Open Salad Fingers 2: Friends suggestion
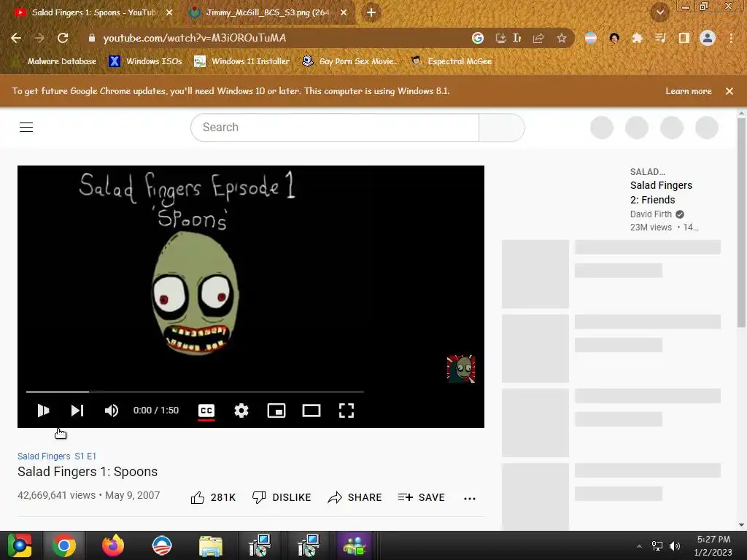 coord(661,192)
